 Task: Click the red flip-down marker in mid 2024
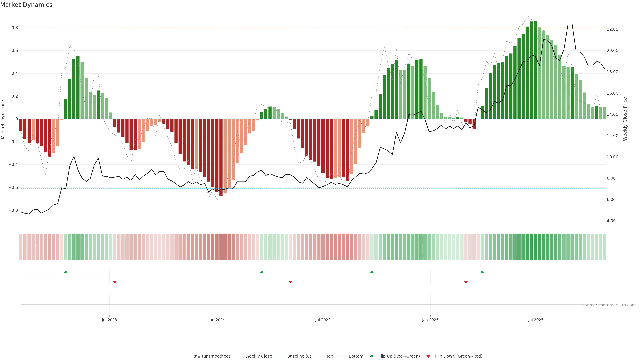tap(290, 282)
